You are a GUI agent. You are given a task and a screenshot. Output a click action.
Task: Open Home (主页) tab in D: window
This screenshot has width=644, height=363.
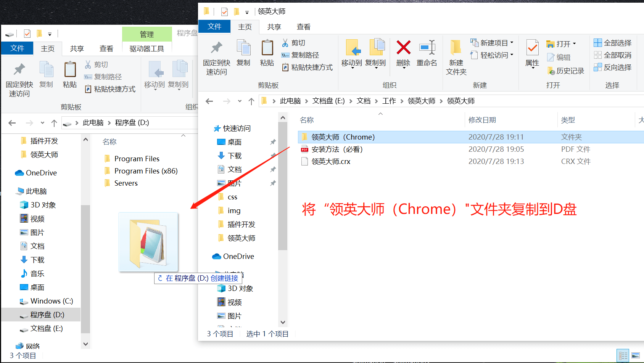(48, 48)
